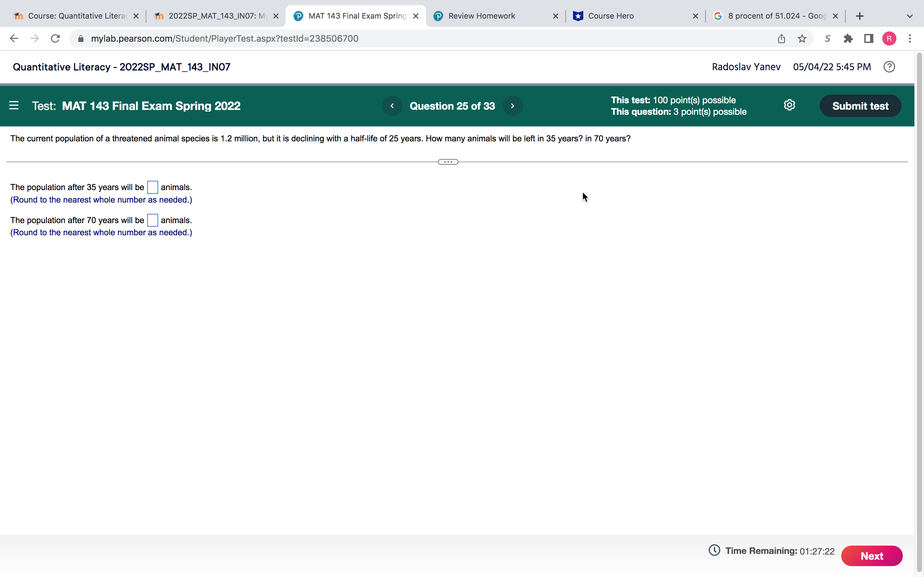Open Chrome extensions puzzle icon
924x577 pixels.
point(848,38)
